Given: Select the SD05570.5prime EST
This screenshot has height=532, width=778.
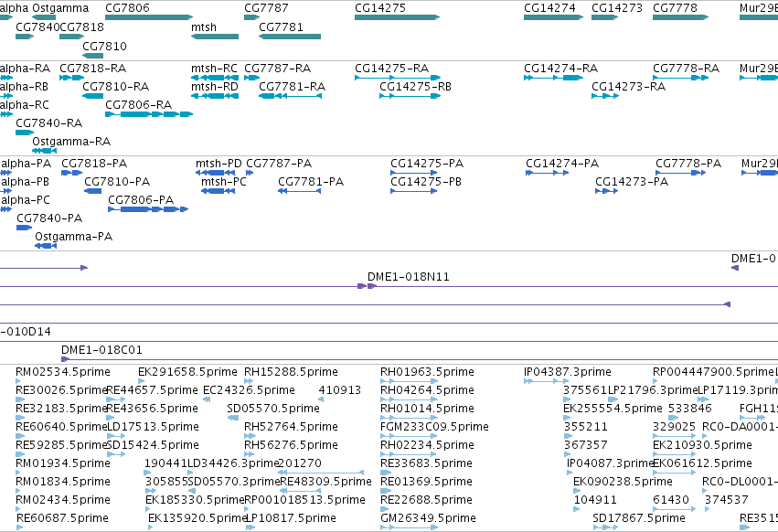Looking at the screenshot, I should (233, 418).
